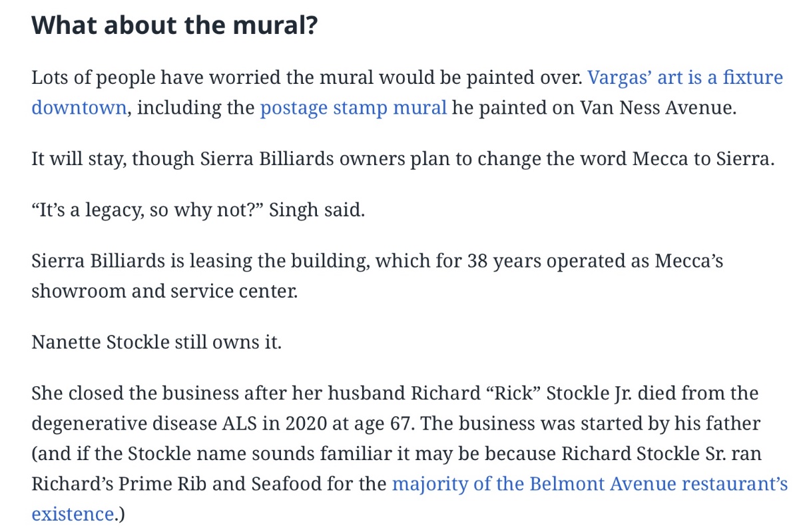Click the words "showroom and service center"
This screenshot has width=799, height=532.
point(162,291)
